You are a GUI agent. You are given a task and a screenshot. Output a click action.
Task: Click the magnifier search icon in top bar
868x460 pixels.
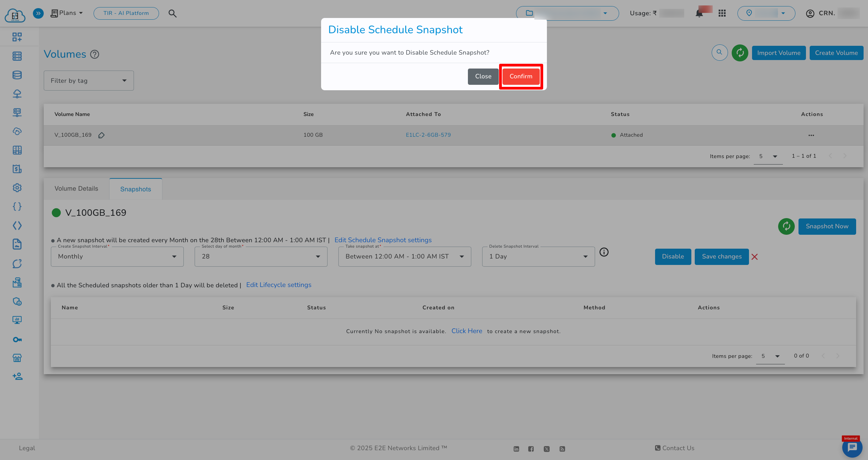pos(173,14)
